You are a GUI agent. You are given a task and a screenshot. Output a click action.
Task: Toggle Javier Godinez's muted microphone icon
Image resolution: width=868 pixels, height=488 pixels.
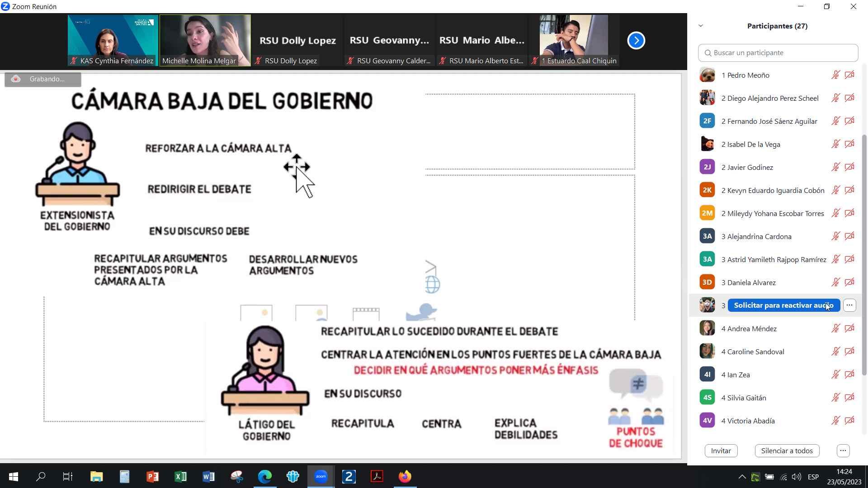click(835, 167)
